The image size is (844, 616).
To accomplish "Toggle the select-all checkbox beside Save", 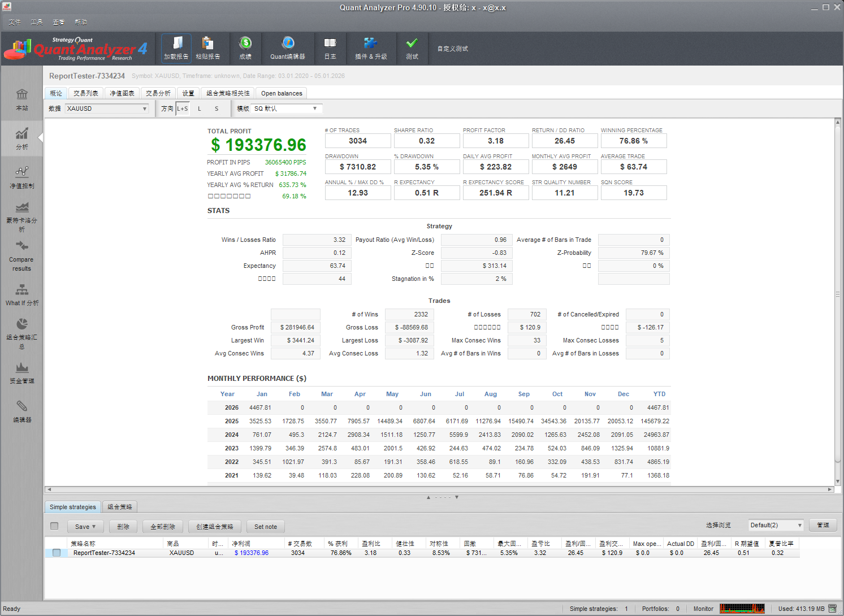I will pyautogui.click(x=54, y=526).
